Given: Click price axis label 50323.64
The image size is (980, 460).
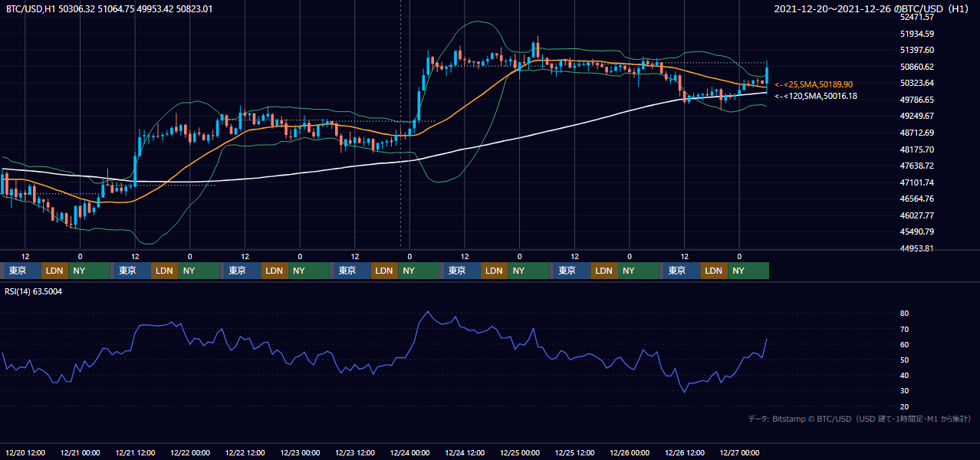Looking at the screenshot, I should [x=917, y=83].
